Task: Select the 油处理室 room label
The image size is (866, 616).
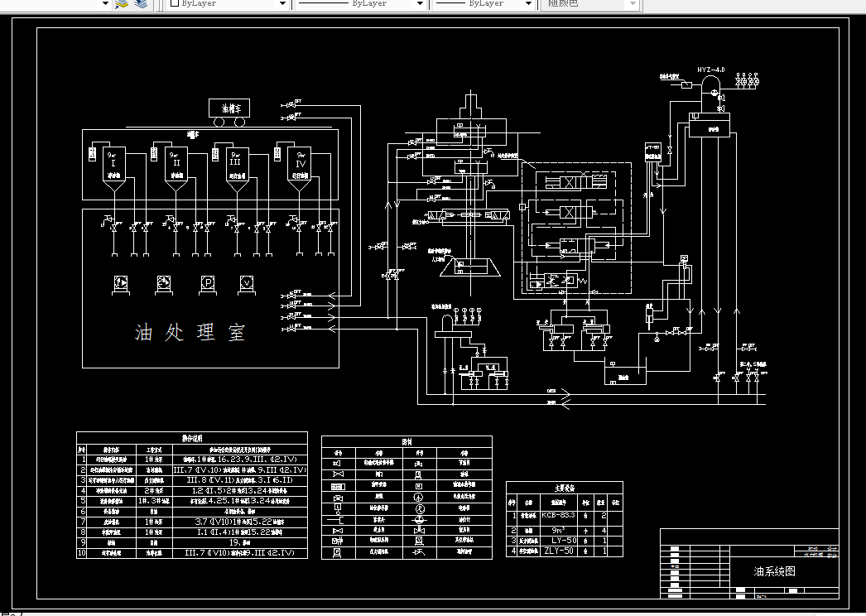Action: click(x=190, y=332)
